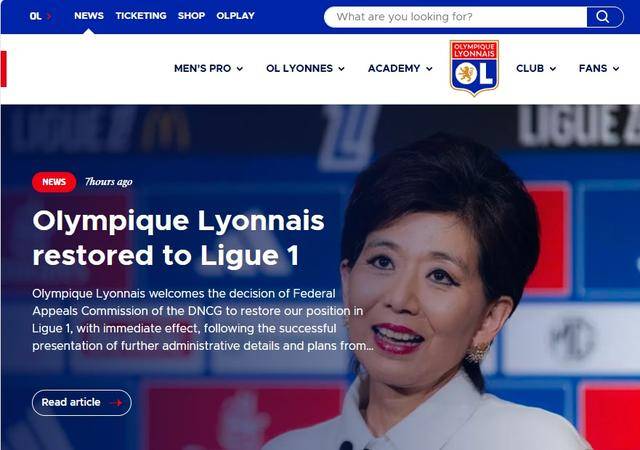
Task: Click the arrow icon in Read article
Action: pos(116,403)
